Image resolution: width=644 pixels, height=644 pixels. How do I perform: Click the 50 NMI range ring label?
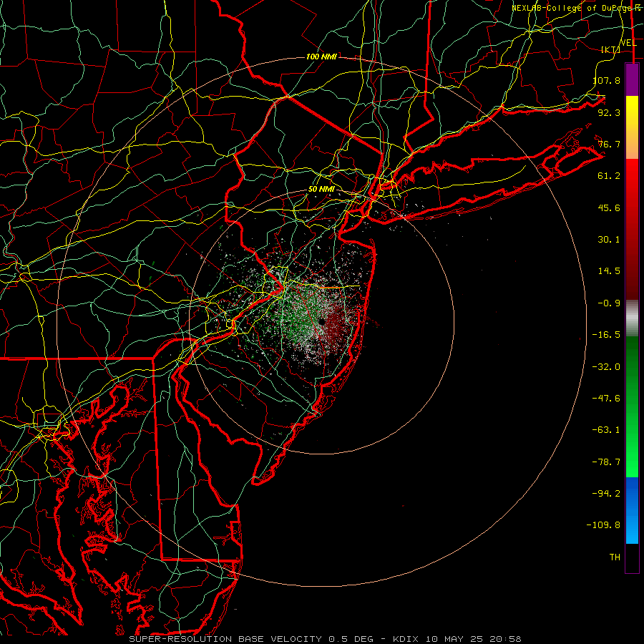pos(321,190)
